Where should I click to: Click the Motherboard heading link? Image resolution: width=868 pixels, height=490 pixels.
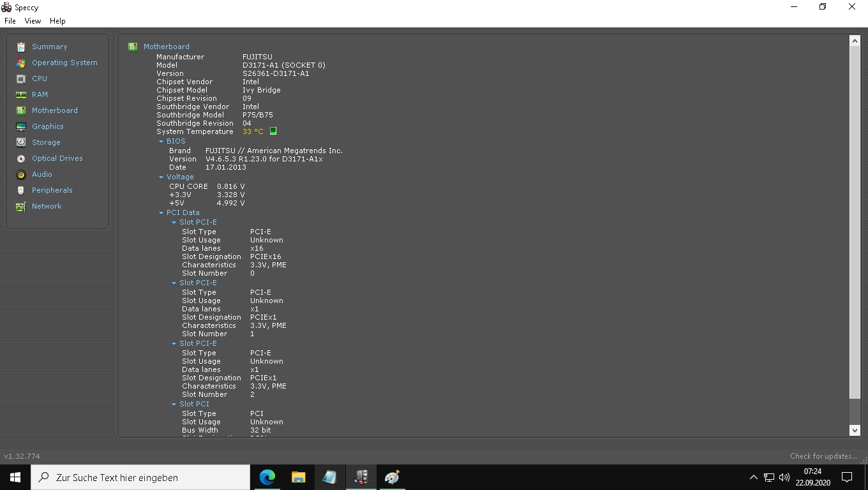(x=166, y=47)
